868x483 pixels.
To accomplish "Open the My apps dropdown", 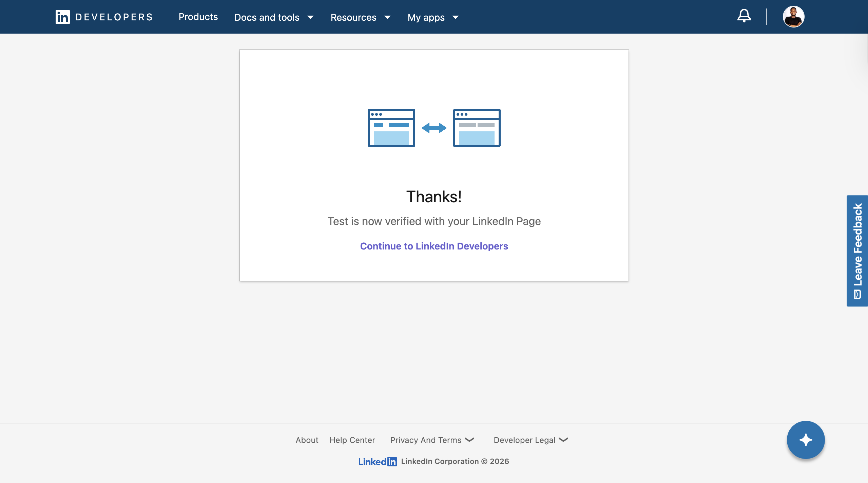I will tap(433, 17).
